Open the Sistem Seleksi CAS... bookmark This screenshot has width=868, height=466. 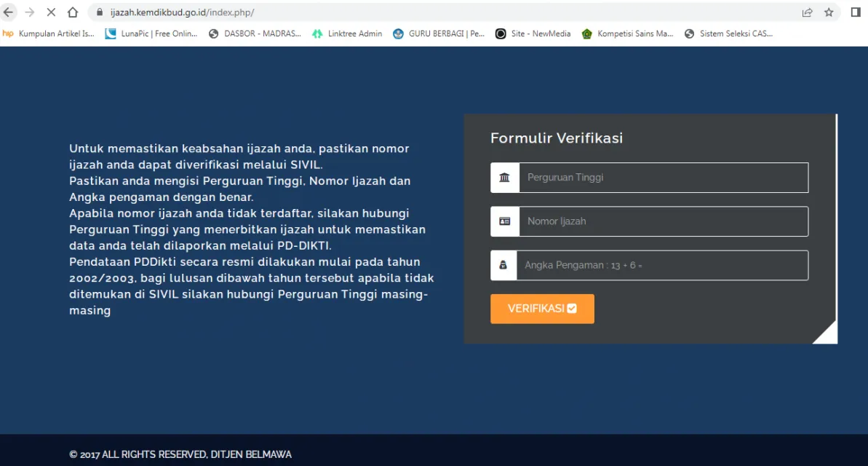(x=728, y=33)
